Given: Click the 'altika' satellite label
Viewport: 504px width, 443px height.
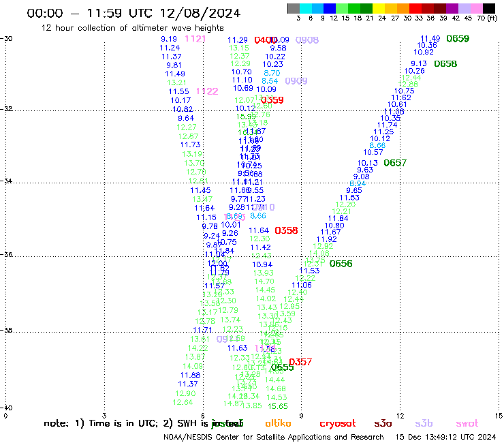Looking at the screenshot, I should pyautogui.click(x=278, y=423).
